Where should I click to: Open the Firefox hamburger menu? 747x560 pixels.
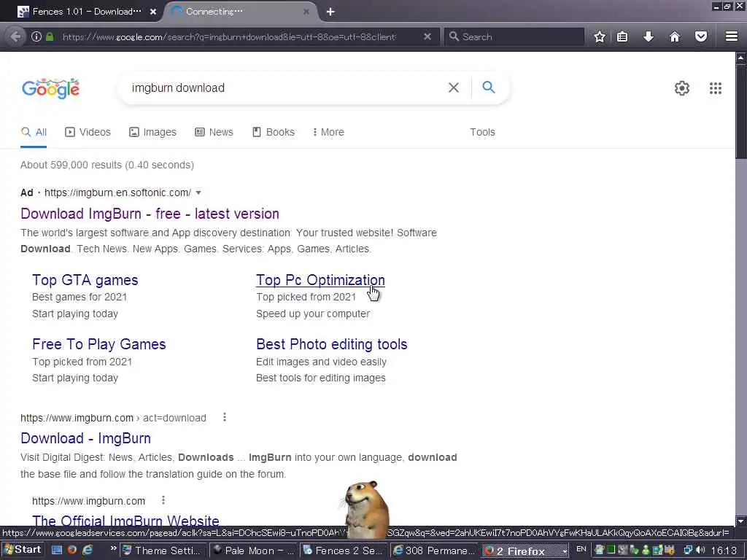[x=732, y=36]
